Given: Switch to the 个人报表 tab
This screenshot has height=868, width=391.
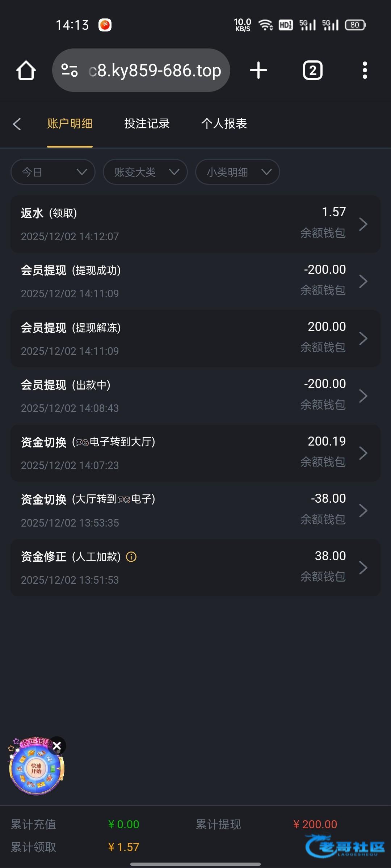Looking at the screenshot, I should [x=224, y=124].
